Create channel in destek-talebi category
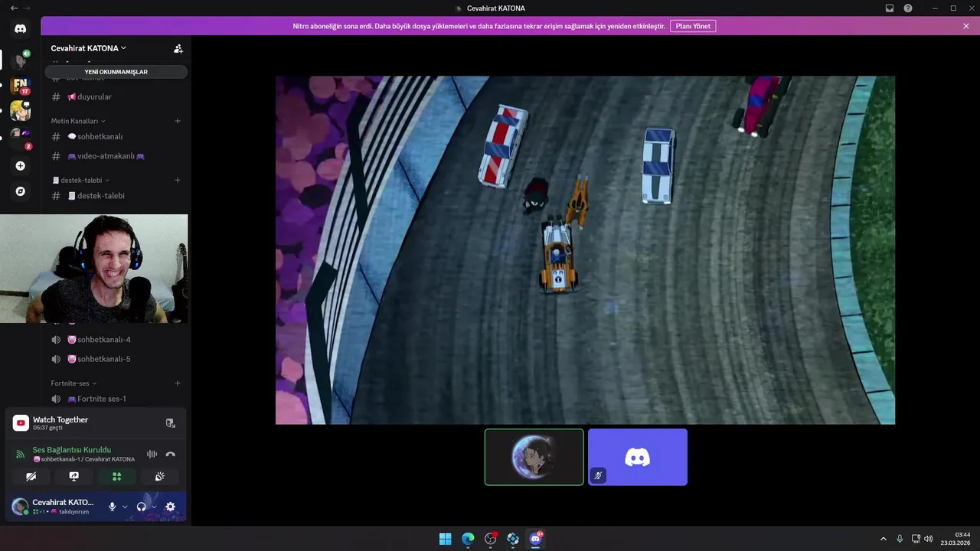980x551 pixels. (178, 181)
